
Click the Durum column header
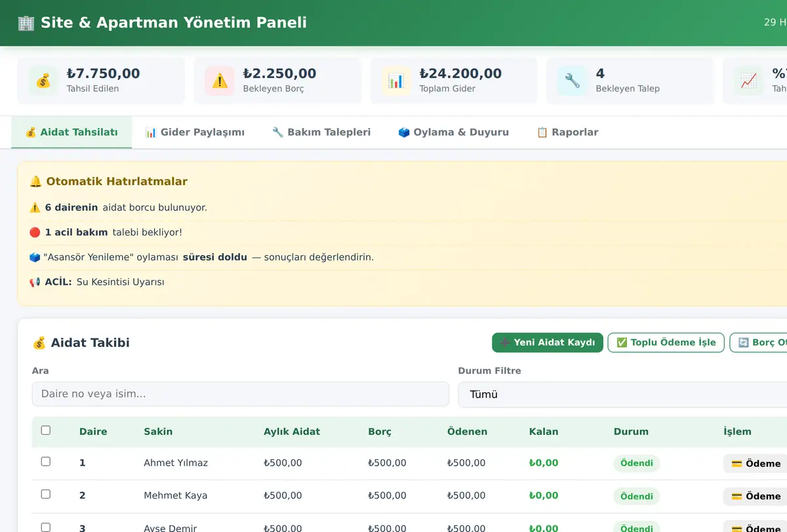[x=631, y=432]
